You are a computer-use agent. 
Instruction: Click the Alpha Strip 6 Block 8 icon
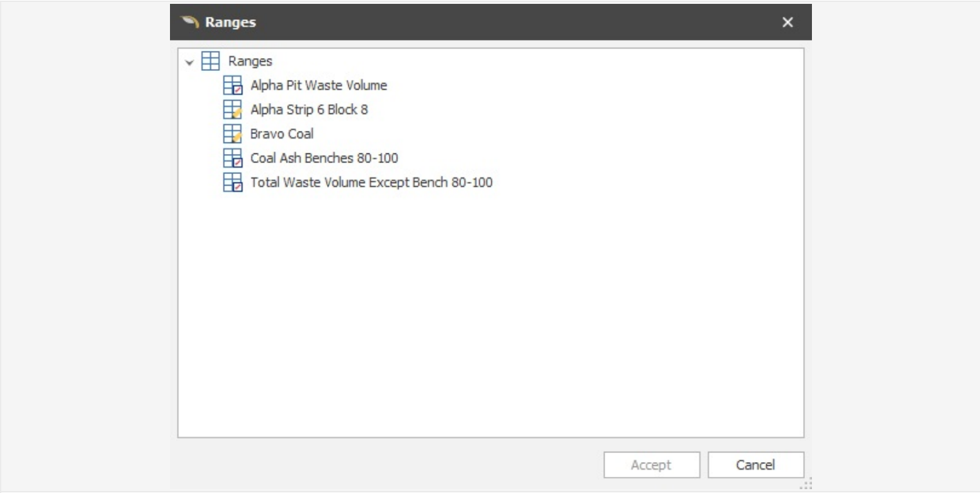point(232,110)
